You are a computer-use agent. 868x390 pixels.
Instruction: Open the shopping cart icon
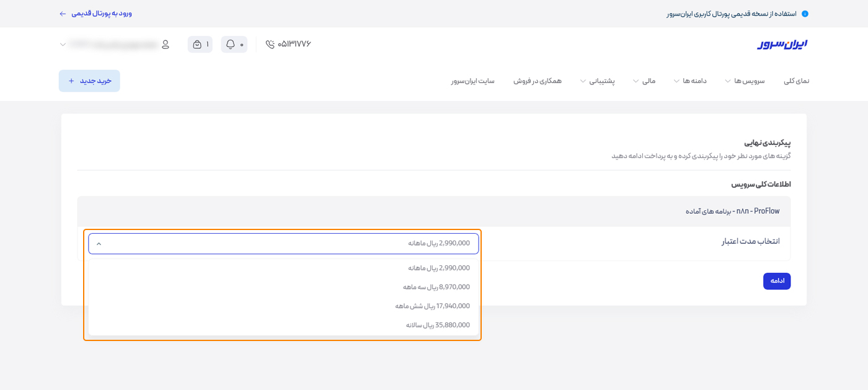[197, 45]
